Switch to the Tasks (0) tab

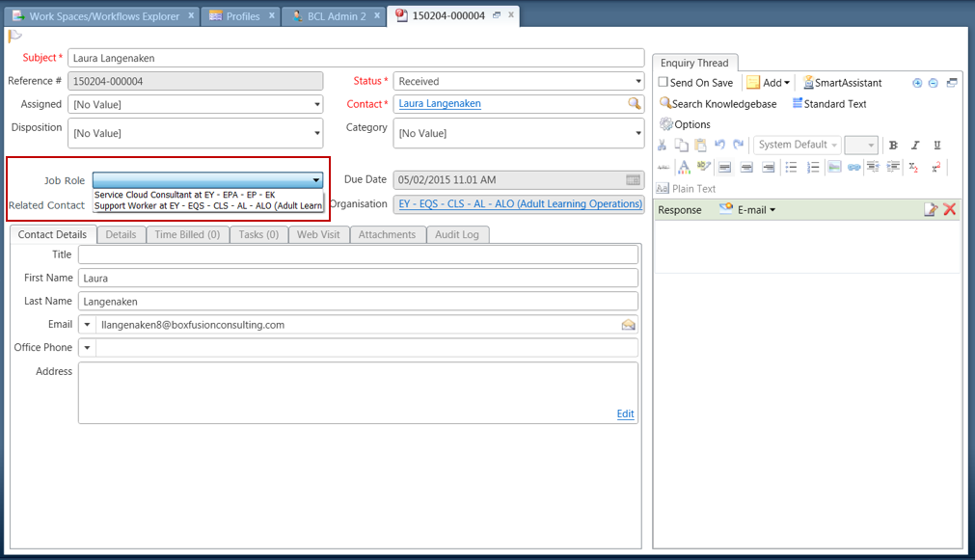[x=258, y=234]
